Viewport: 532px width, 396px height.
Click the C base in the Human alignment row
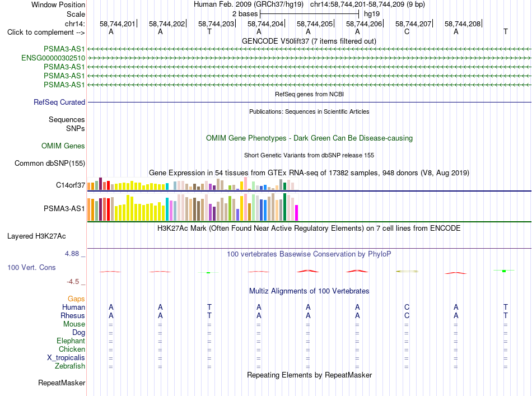click(x=407, y=307)
